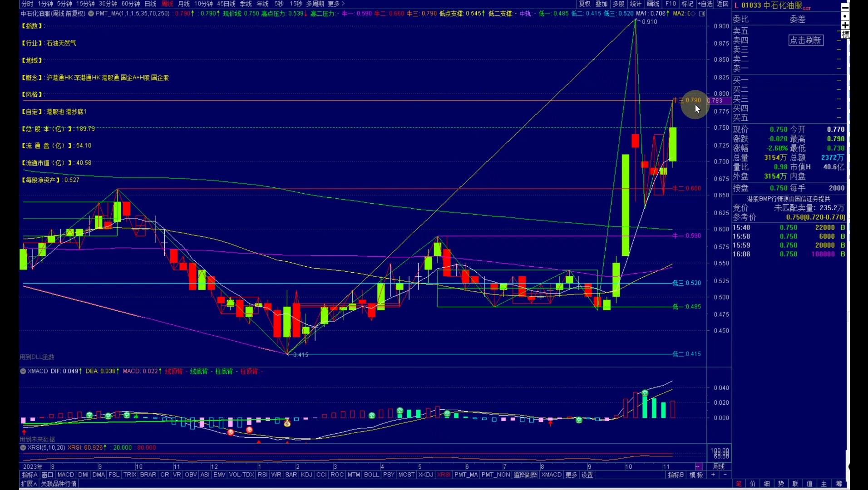This screenshot has height=490, width=868.
Task: Click the purple dash marker on timeline
Action: click(698, 466)
